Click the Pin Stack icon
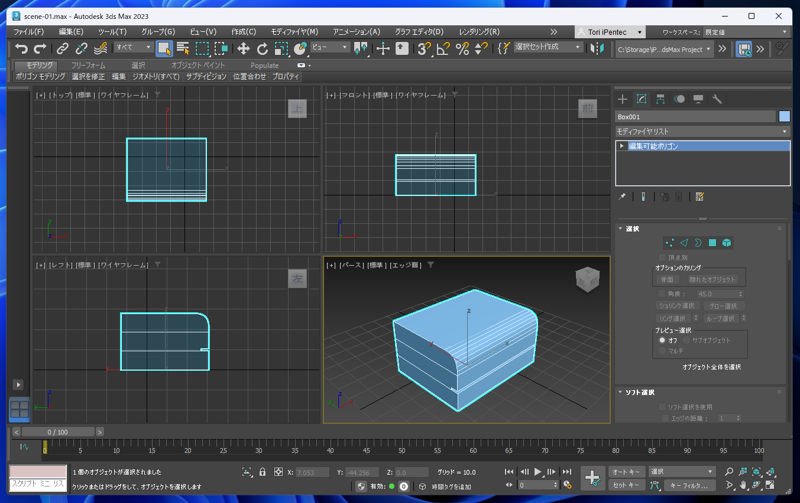800x503 pixels. point(622,196)
